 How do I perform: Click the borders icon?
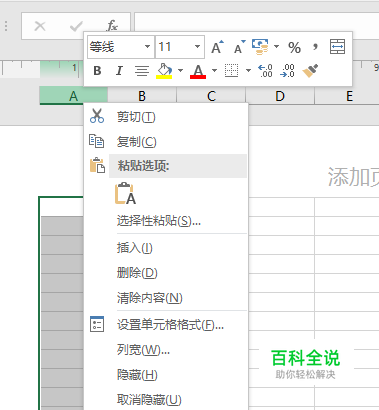coord(231,71)
